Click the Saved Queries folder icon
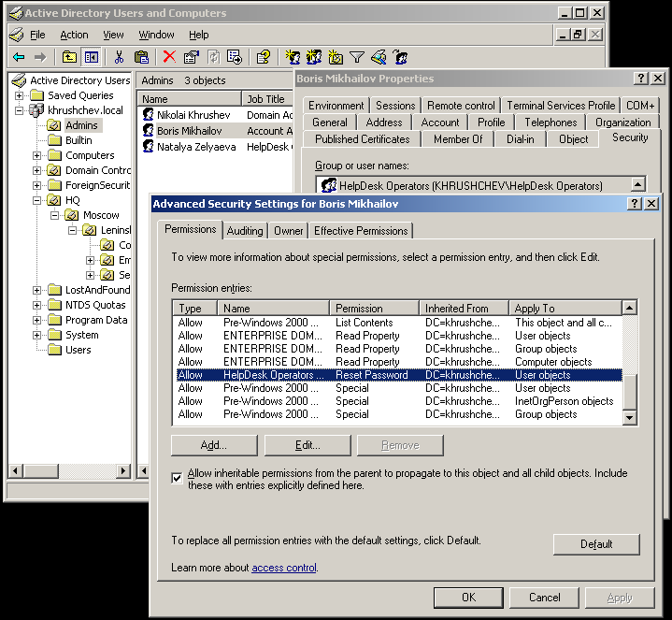Viewport: 672px width, 620px height. (x=36, y=94)
